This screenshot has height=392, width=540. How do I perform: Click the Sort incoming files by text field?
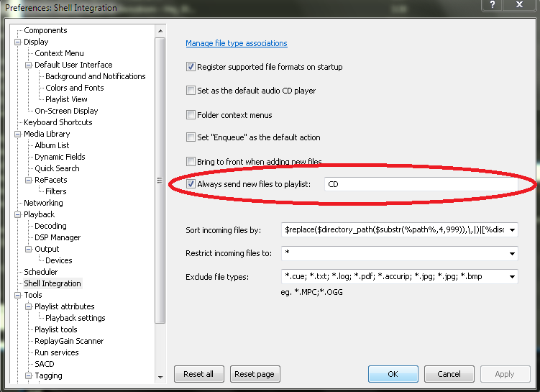pyautogui.click(x=394, y=229)
